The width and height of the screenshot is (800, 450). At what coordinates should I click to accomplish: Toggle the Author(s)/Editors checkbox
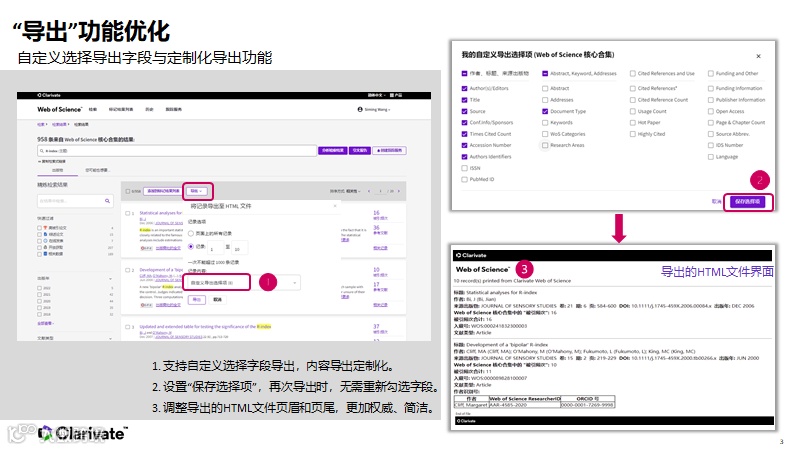464,88
